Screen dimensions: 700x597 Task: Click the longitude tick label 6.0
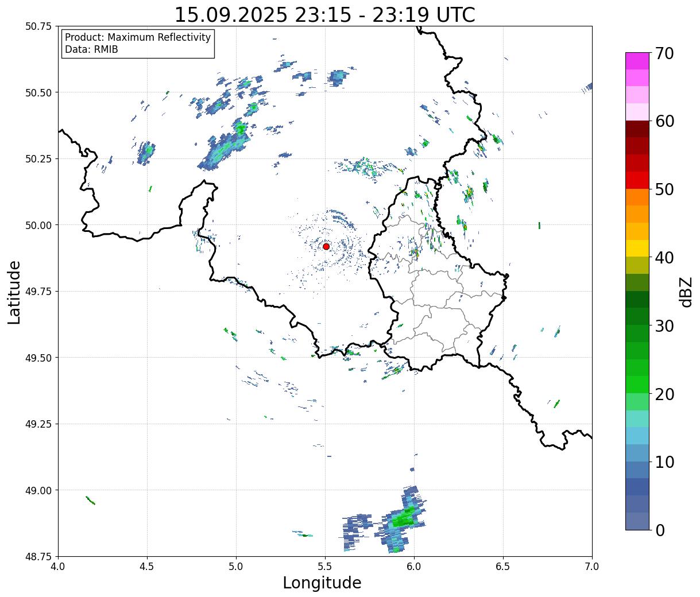pyautogui.click(x=414, y=567)
